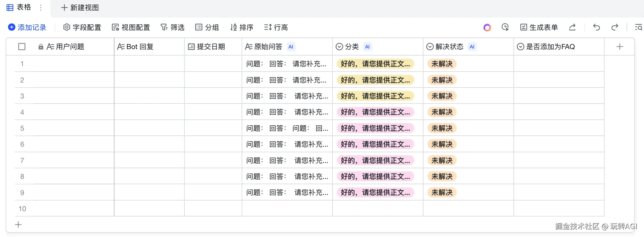
Task: Tick the select-all header checkbox
Action: coord(22,47)
